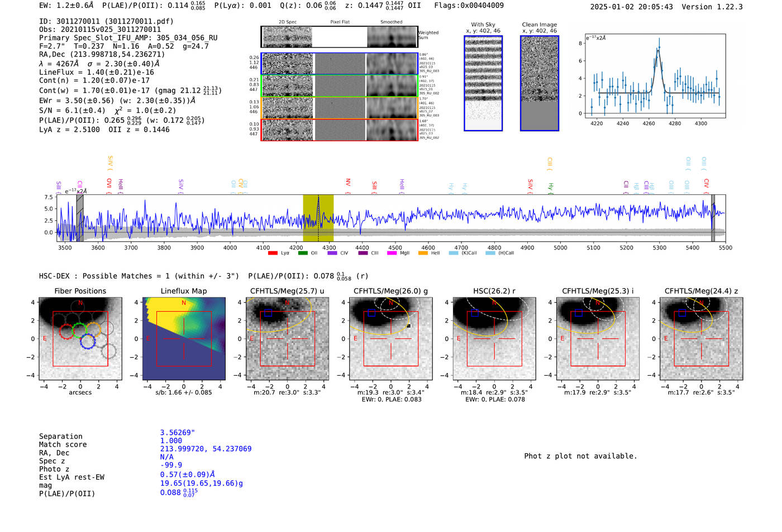Select the green-bordered 2D spectrum row

click(x=340, y=86)
